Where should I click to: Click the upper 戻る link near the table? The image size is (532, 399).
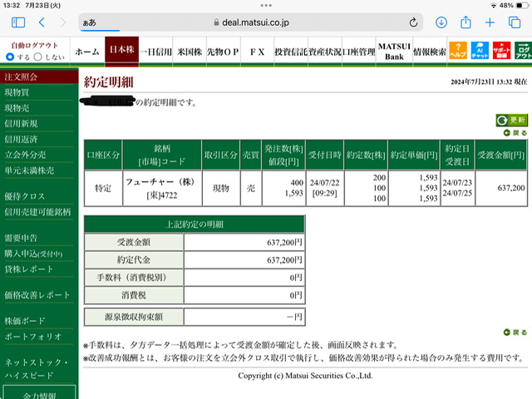[x=515, y=133]
